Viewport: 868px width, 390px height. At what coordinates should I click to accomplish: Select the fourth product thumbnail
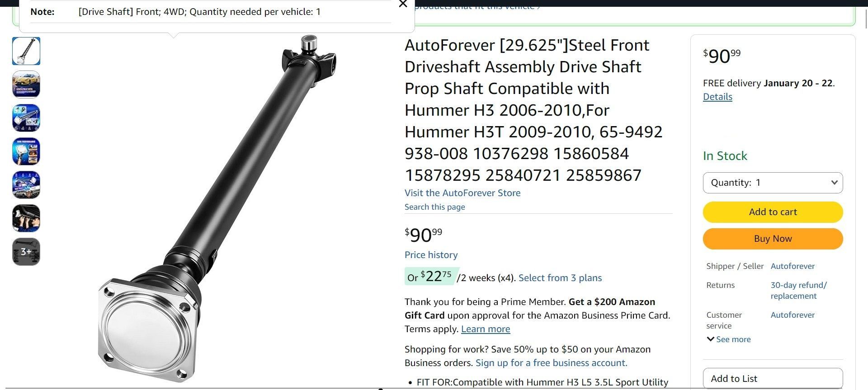26,151
